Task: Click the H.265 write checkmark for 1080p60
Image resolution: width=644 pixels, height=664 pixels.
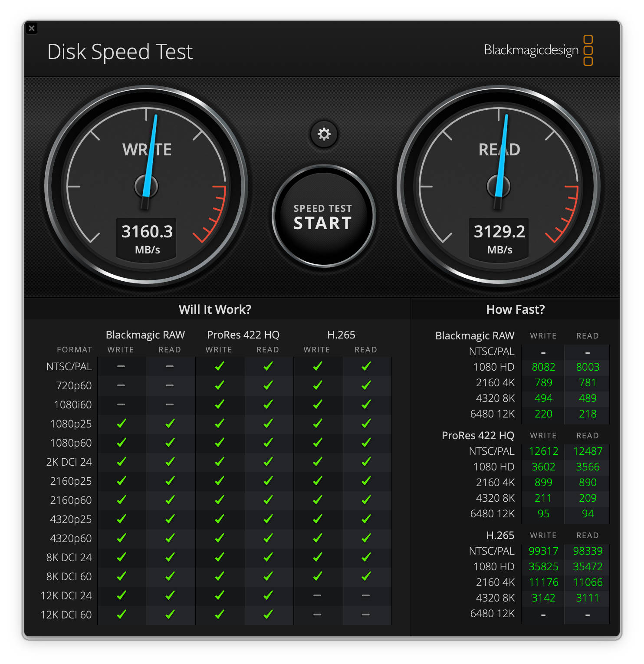Action: pos(318,443)
